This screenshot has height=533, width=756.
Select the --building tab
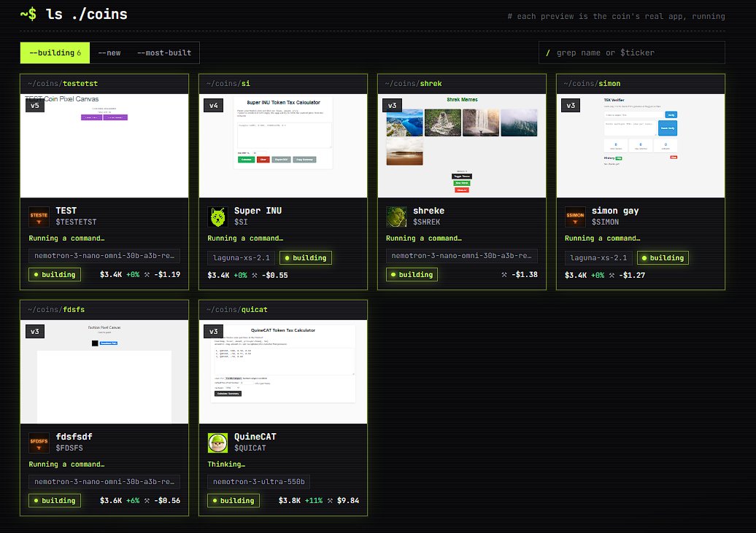click(55, 52)
